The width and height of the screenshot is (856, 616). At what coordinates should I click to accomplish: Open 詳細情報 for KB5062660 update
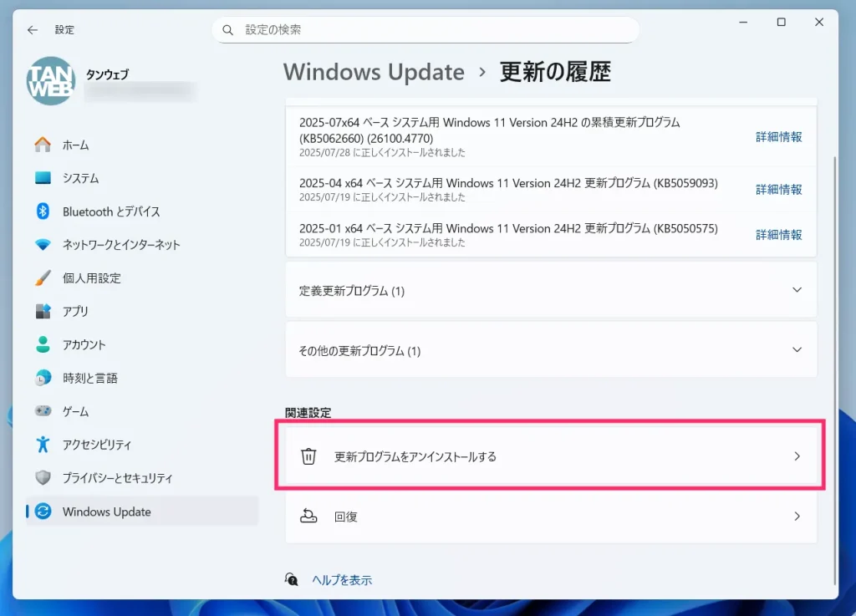pos(779,137)
